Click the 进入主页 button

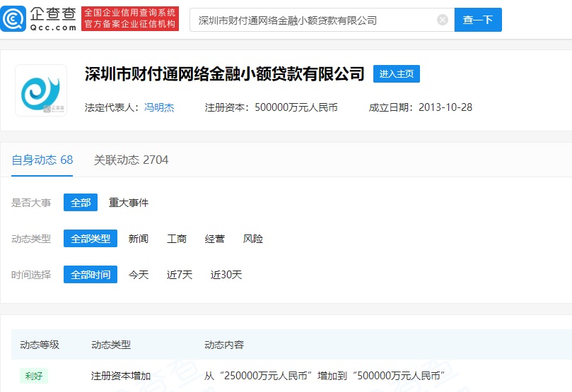[396, 74]
